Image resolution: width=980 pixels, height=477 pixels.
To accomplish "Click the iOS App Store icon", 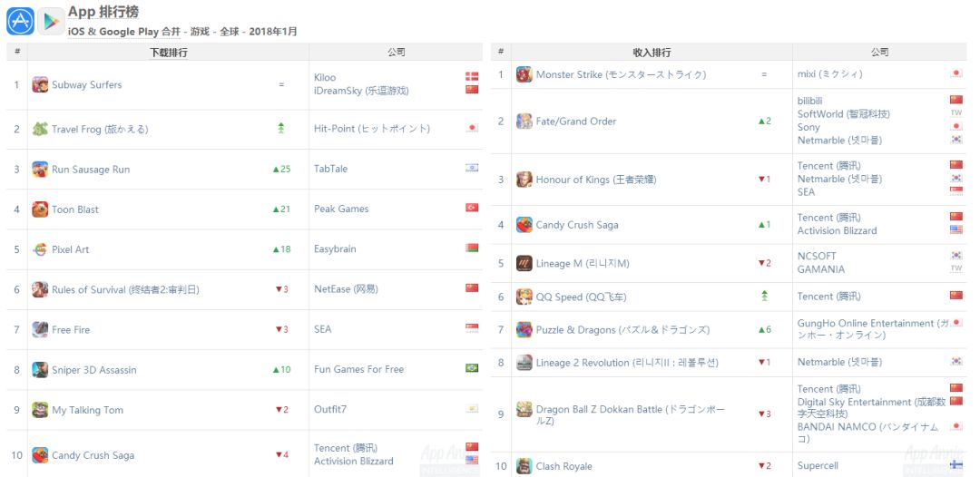I will coord(20,20).
